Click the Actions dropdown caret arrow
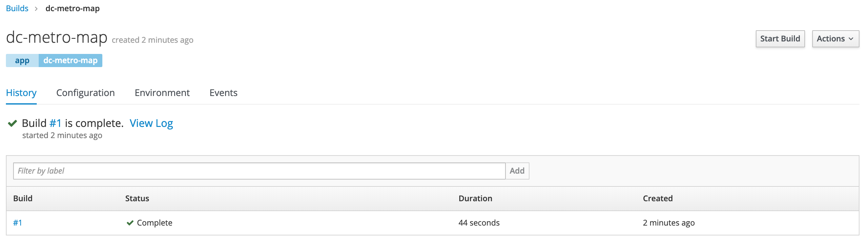Image resolution: width=868 pixels, height=242 pixels. pyautogui.click(x=851, y=39)
